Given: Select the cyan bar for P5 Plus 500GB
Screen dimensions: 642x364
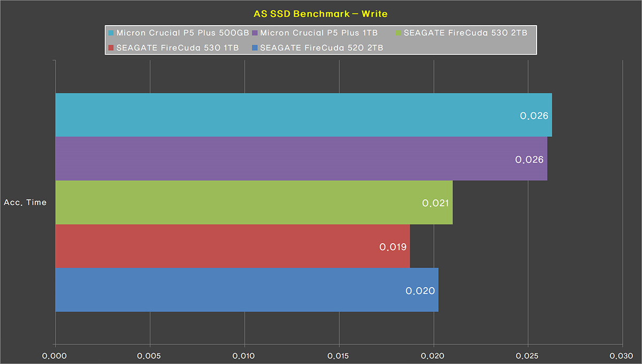Looking at the screenshot, I should click(303, 115).
